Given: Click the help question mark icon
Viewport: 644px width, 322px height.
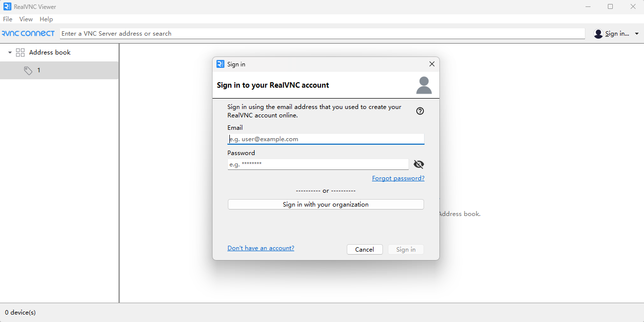Looking at the screenshot, I should tap(420, 111).
